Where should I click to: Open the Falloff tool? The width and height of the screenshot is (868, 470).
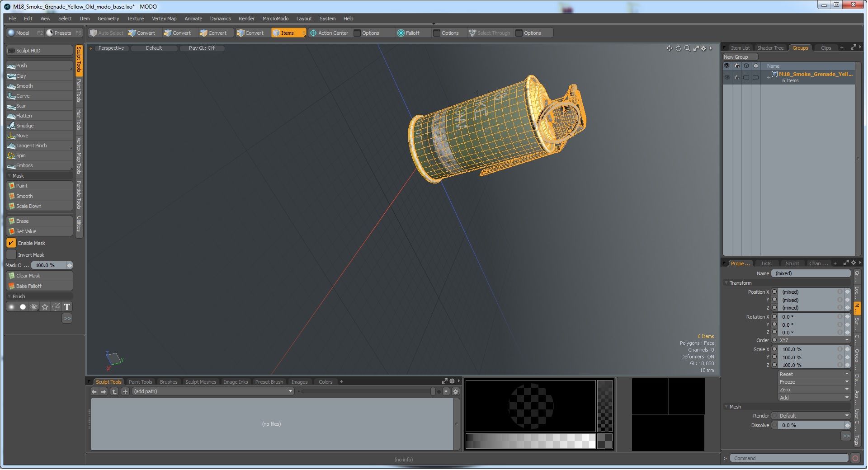[409, 33]
